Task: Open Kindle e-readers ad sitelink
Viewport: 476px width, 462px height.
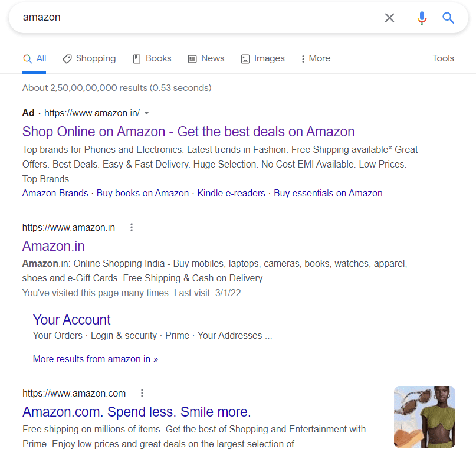Action: pos(231,193)
